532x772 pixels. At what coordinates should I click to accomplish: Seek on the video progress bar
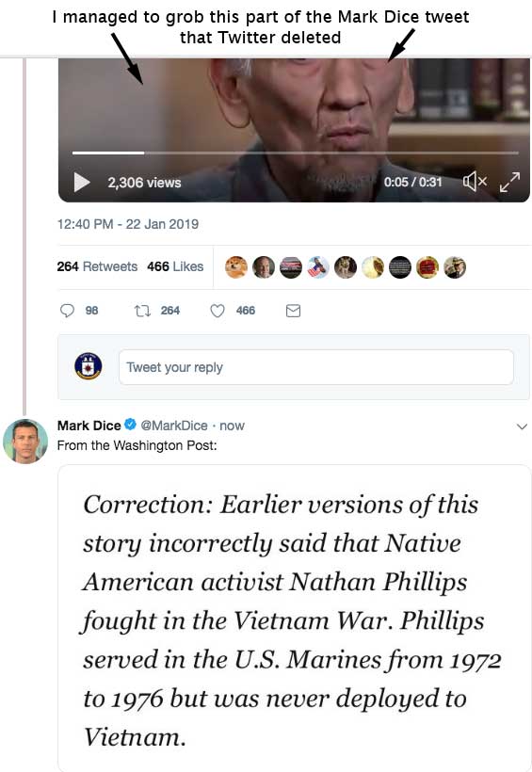pos(295,153)
